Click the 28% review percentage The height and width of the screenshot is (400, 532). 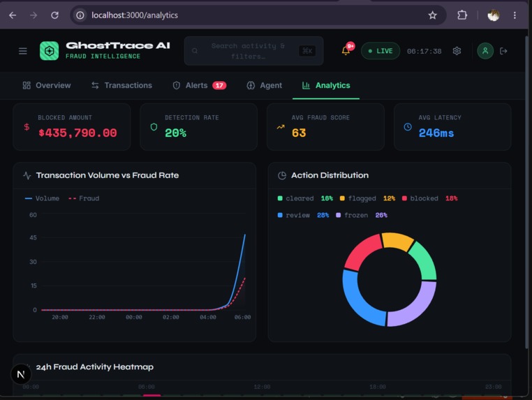(323, 215)
